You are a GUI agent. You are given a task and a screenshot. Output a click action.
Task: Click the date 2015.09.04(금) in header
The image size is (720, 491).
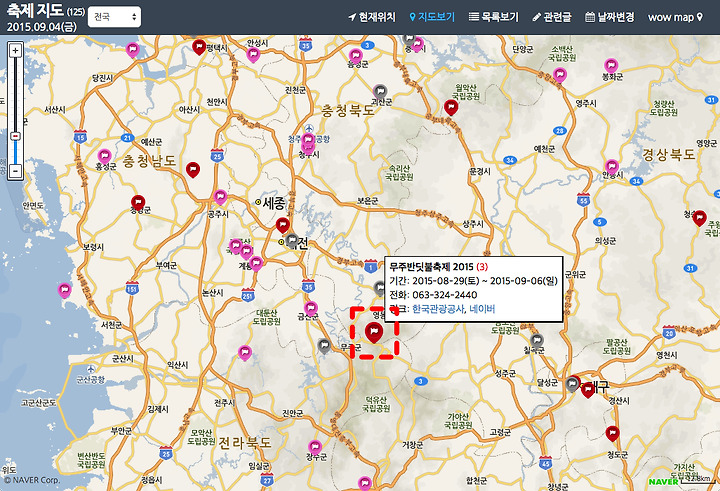point(41,27)
